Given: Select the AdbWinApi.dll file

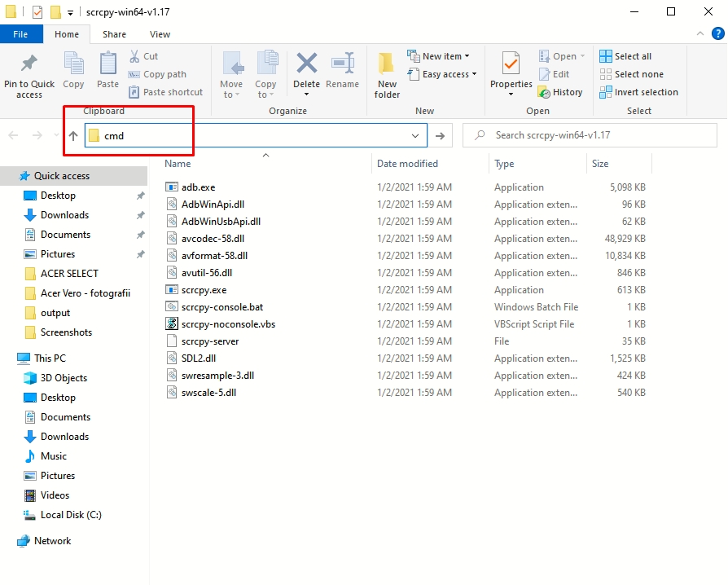Looking at the screenshot, I should click(213, 205).
